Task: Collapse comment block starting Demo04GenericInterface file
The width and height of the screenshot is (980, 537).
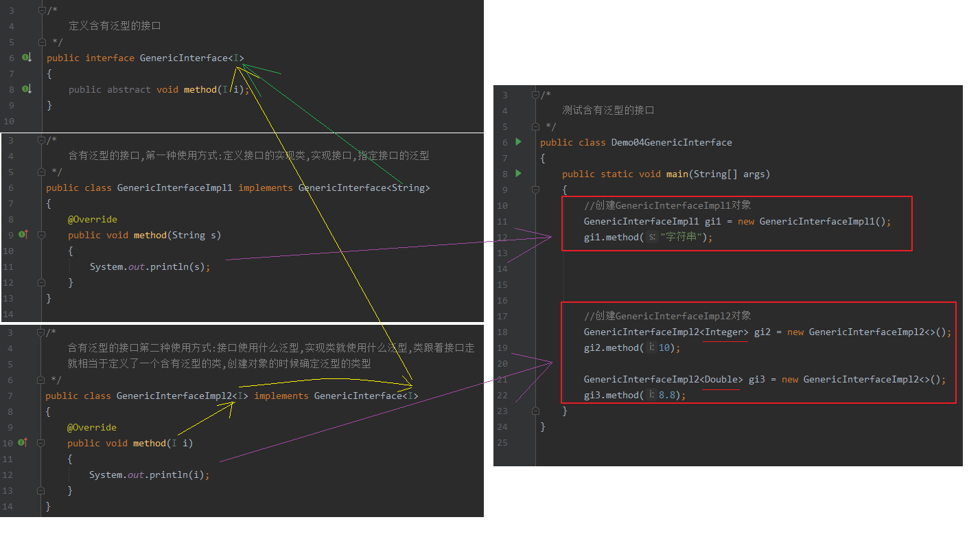Action: point(536,95)
